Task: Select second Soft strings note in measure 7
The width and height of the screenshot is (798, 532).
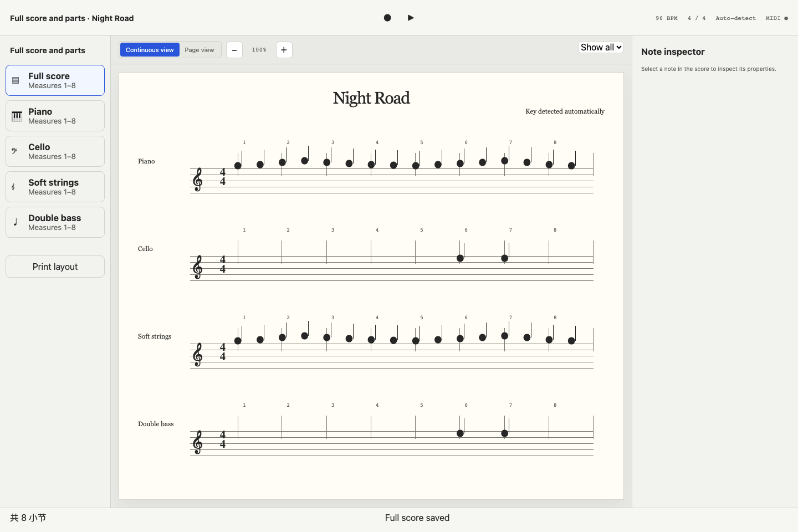Action: tap(527, 337)
